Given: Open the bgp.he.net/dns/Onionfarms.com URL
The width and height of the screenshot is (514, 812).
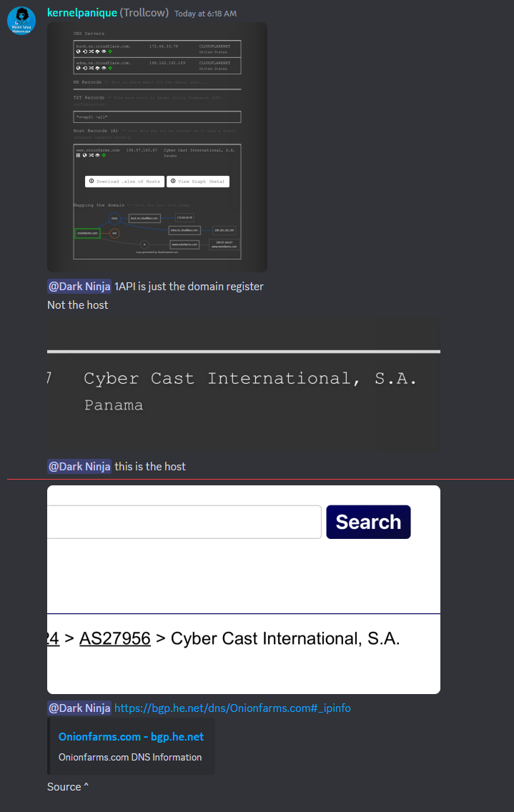Looking at the screenshot, I should click(x=232, y=708).
